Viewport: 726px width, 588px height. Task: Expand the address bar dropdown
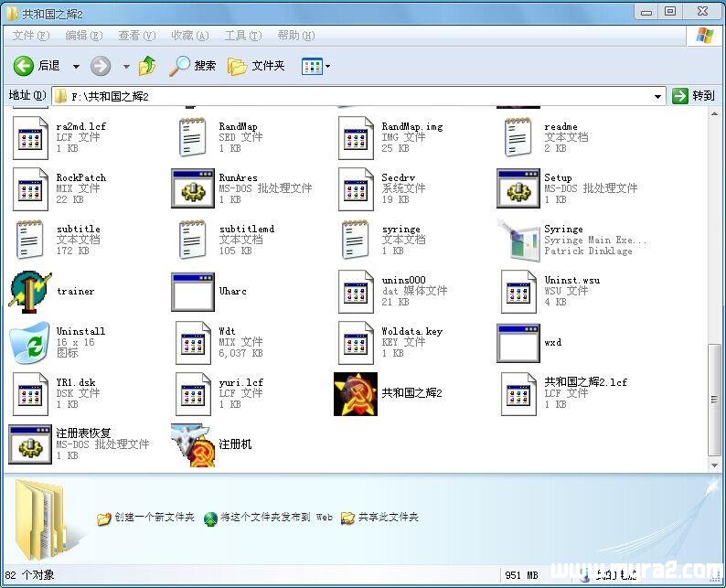[657, 96]
